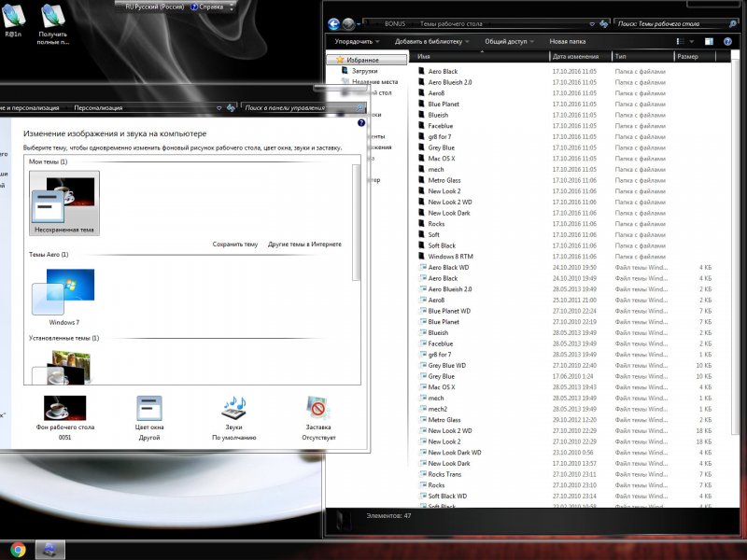
Task: Select 'Недавние места' in navigation pane
Action: (375, 82)
